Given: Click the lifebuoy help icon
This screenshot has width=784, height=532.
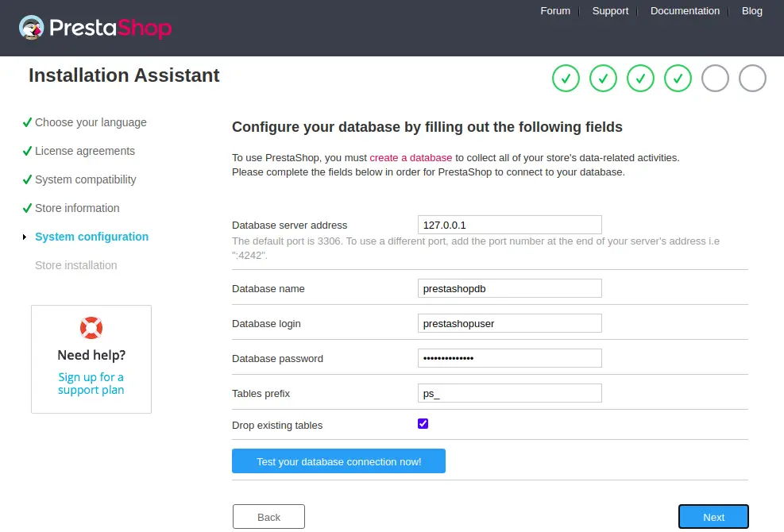Looking at the screenshot, I should pos(91,328).
